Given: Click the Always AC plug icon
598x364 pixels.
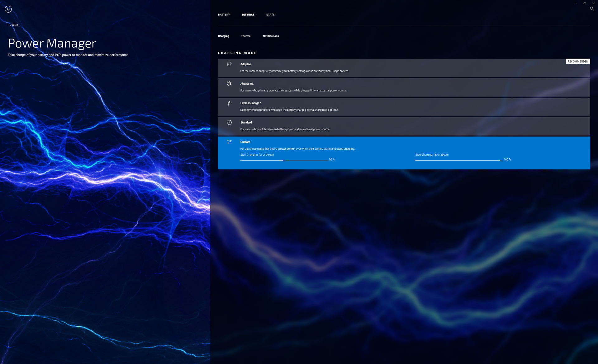Looking at the screenshot, I should [x=229, y=83].
